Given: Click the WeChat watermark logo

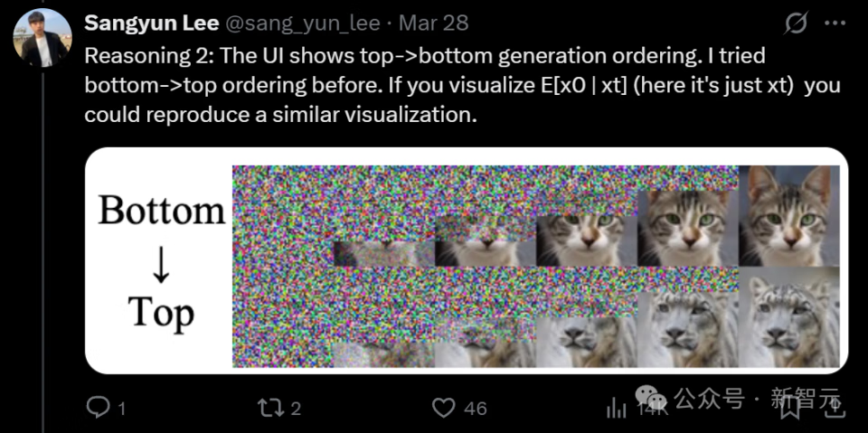Looking at the screenshot, I should [x=651, y=398].
